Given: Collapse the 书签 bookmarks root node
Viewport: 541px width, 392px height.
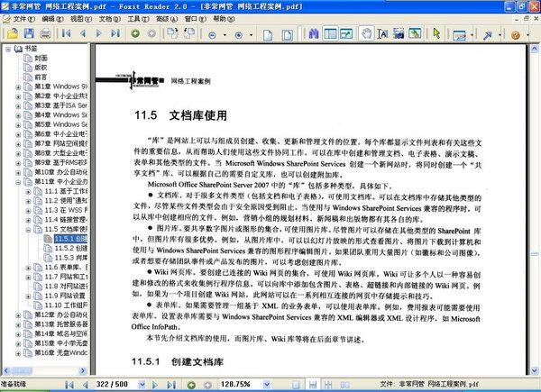Looking at the screenshot, I should coord(8,49).
